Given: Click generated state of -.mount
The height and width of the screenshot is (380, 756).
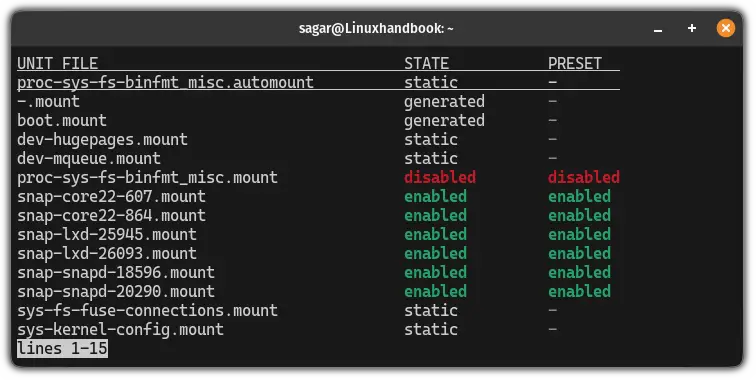Looking at the screenshot, I should tap(444, 102).
